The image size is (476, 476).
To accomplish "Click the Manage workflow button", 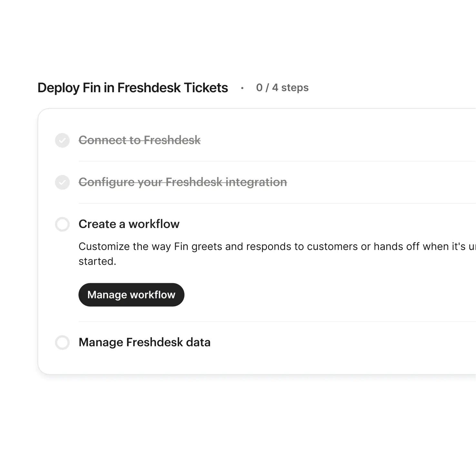I will 131,294.
